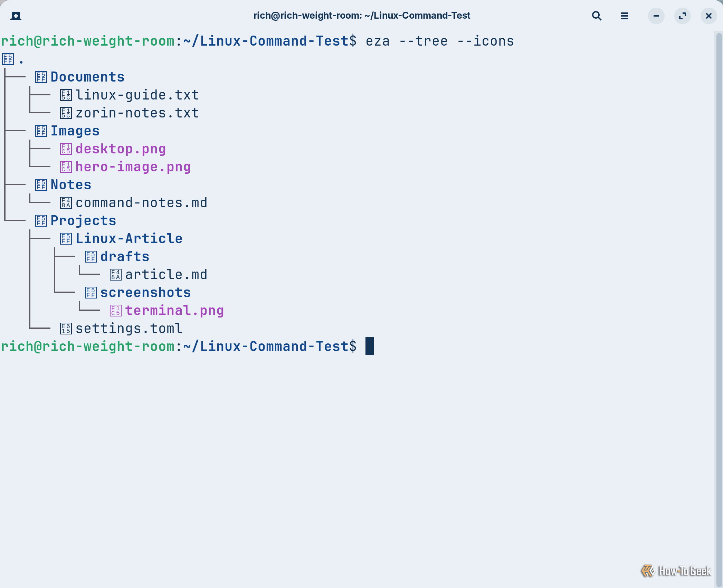The width and height of the screenshot is (723, 588).
Task: Select the hero-image.png file name
Action: pos(133,167)
